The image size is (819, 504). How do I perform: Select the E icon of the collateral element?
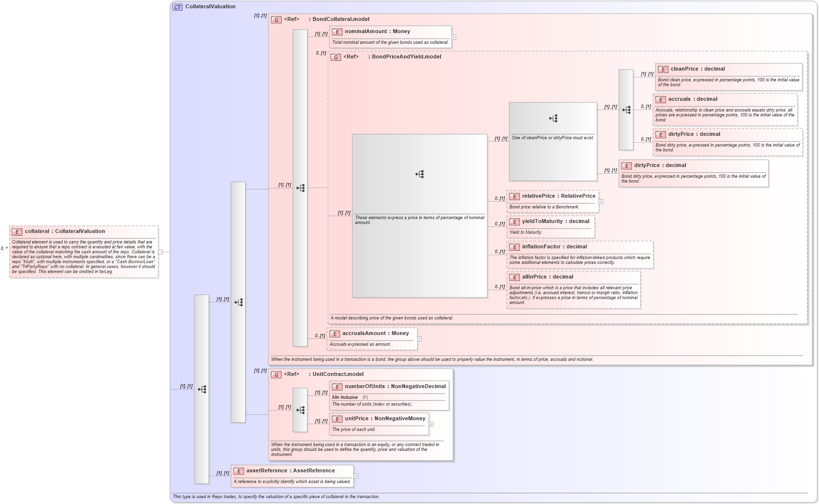pos(16,231)
